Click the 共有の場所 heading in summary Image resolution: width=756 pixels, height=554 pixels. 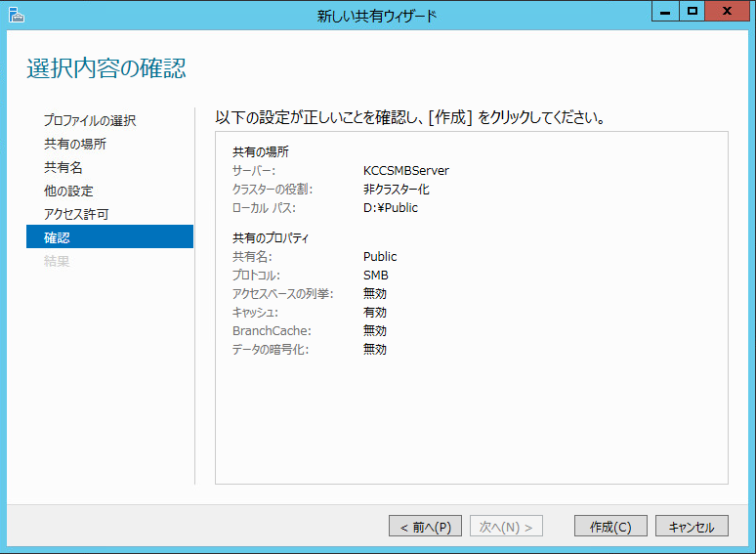261,151
